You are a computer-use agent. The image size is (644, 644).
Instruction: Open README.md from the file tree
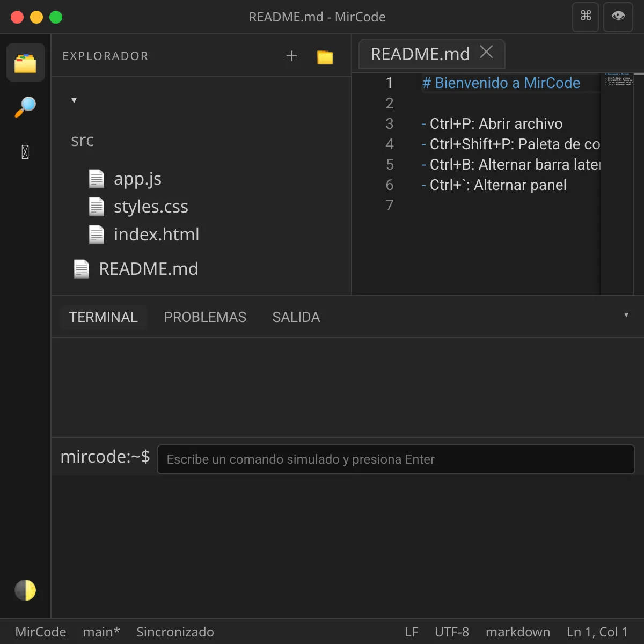pyautogui.click(x=149, y=269)
